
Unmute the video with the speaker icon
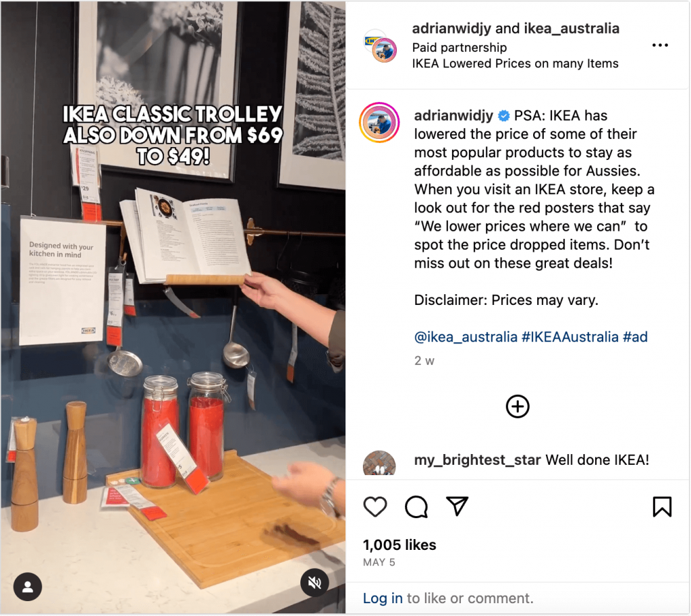[314, 583]
